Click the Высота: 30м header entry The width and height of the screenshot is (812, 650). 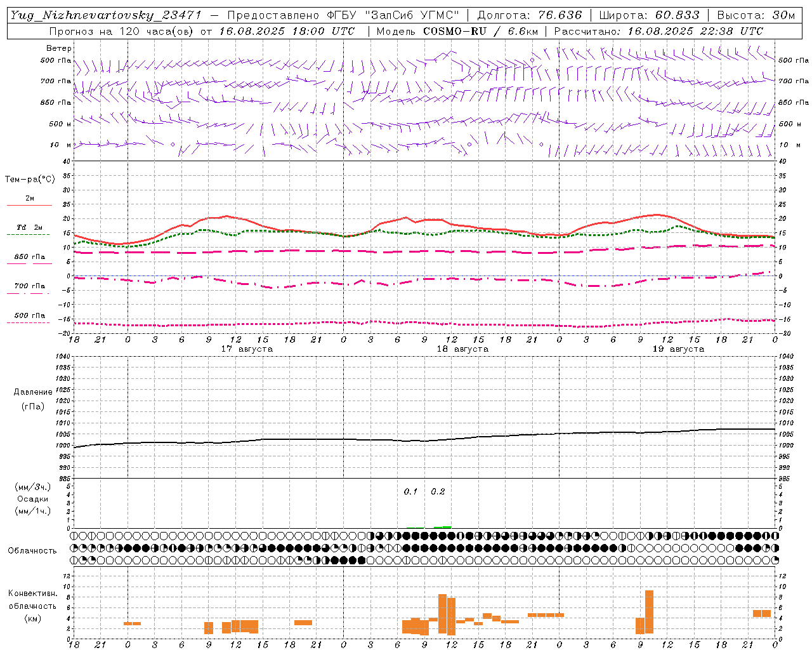point(755,15)
